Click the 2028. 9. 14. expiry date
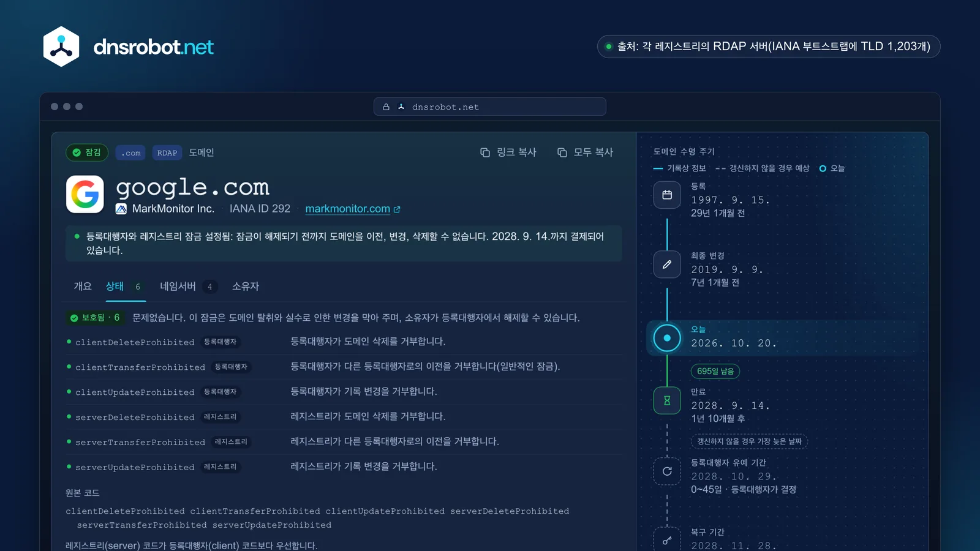The height and width of the screenshot is (551, 980). point(730,406)
